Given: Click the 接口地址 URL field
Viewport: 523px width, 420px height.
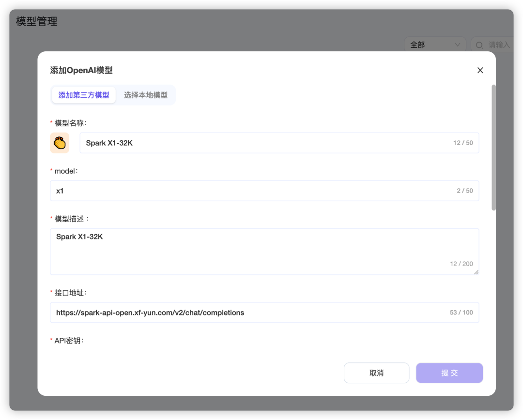Looking at the screenshot, I should 242,312.
